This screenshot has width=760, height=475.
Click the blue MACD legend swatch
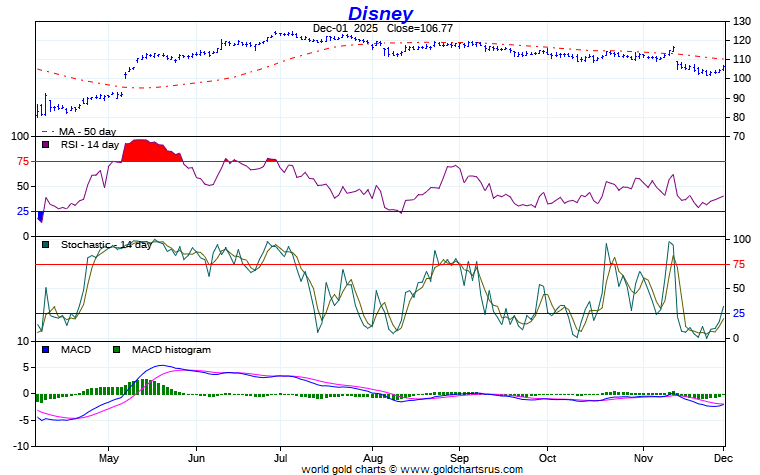(x=46, y=349)
